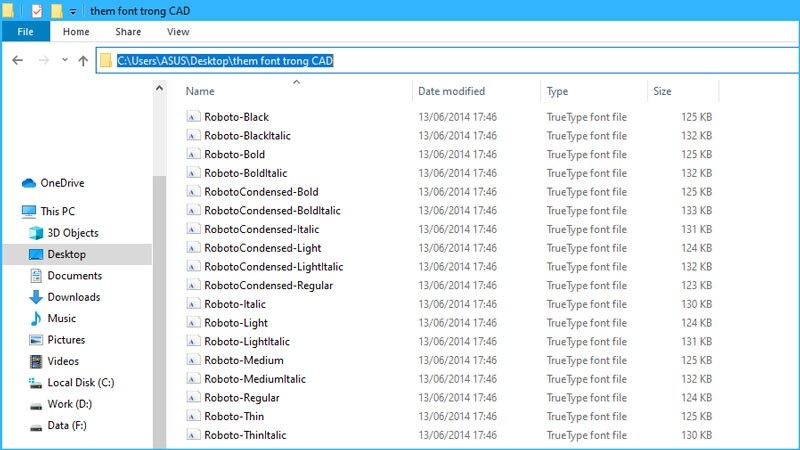This screenshot has width=800, height=450.
Task: Click the Properties icon in title bar
Action: point(36,11)
